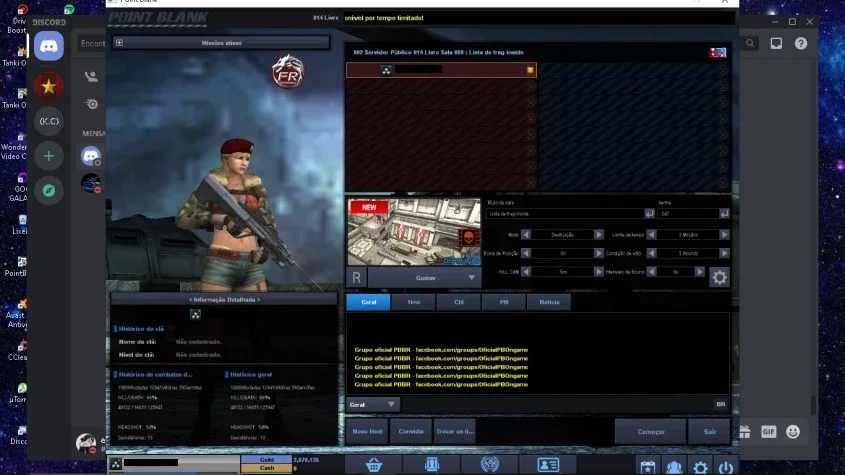Image resolution: width=845 pixels, height=475 pixels.
Task: Open room options gear icon
Action: [719, 278]
